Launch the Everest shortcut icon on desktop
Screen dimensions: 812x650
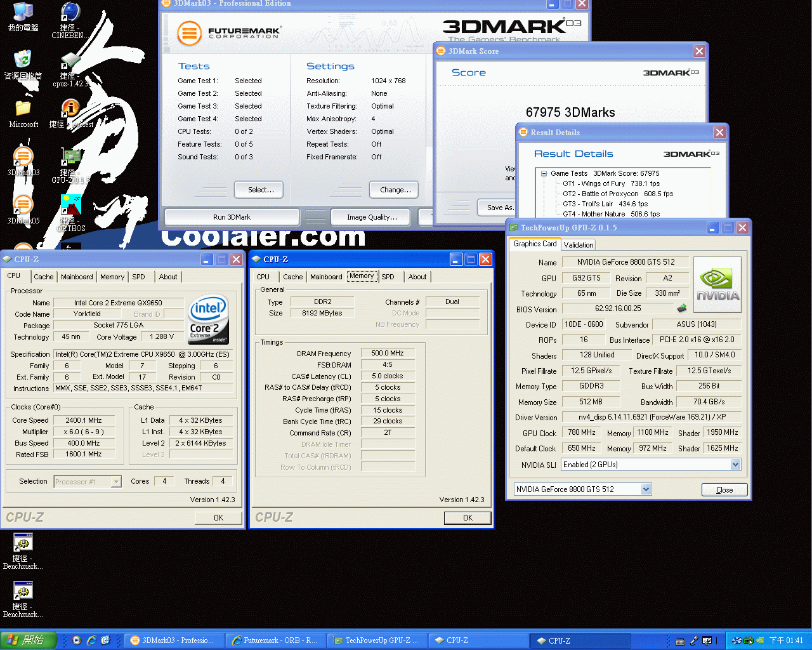point(71,113)
